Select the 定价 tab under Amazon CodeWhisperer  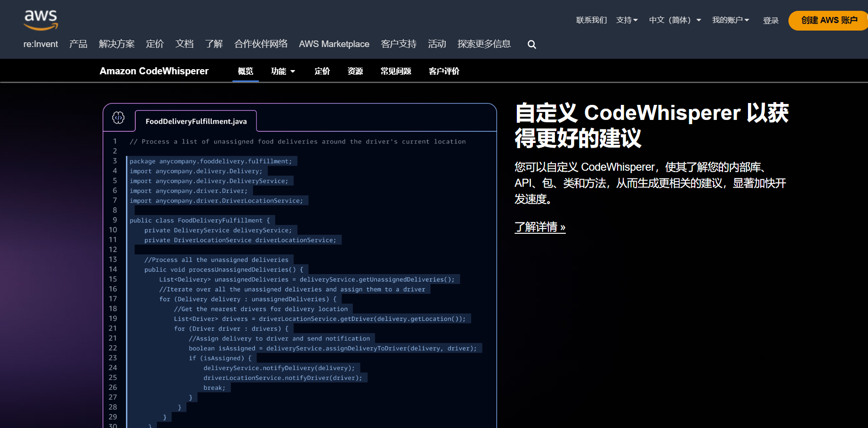click(x=322, y=71)
